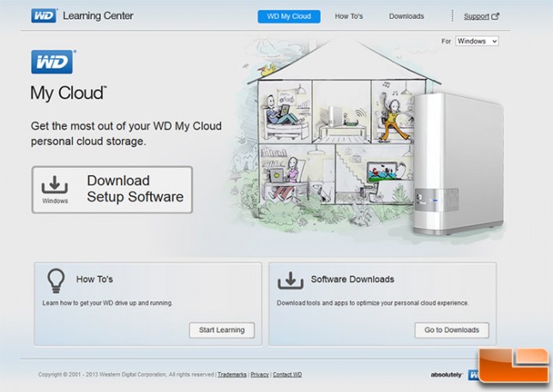Click the large WD My Cloud logo

52,62
